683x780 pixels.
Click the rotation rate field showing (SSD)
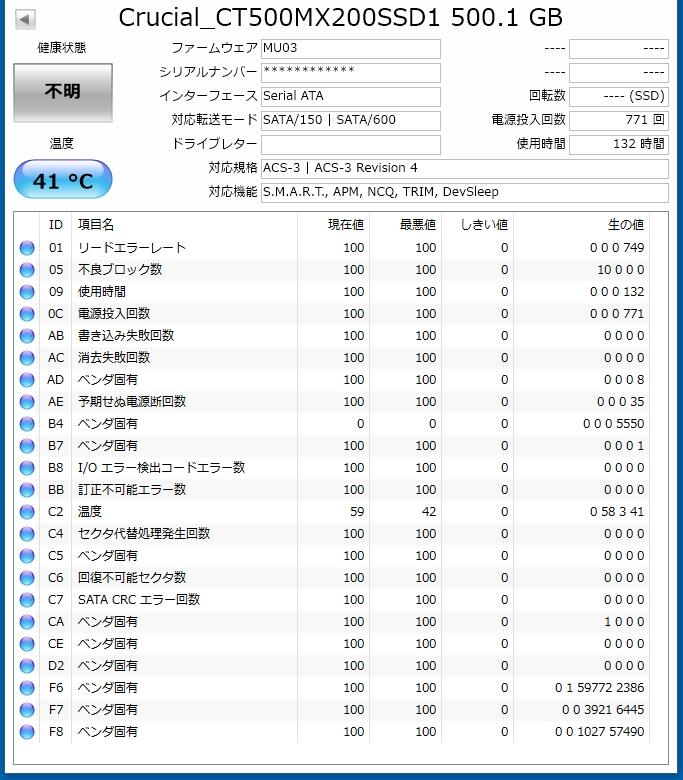coord(619,96)
